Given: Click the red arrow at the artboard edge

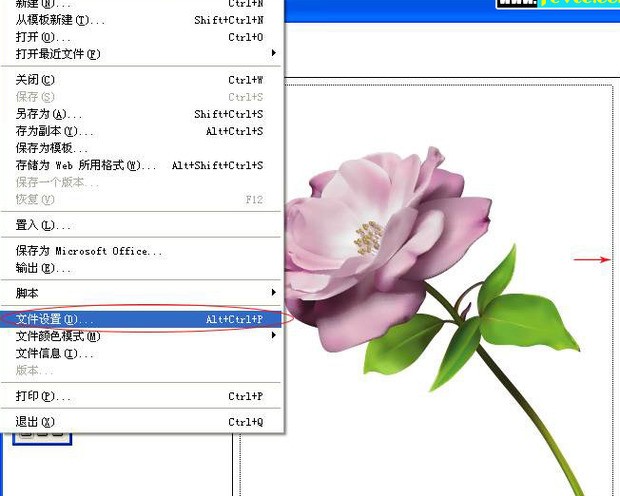Looking at the screenshot, I should [x=591, y=260].
